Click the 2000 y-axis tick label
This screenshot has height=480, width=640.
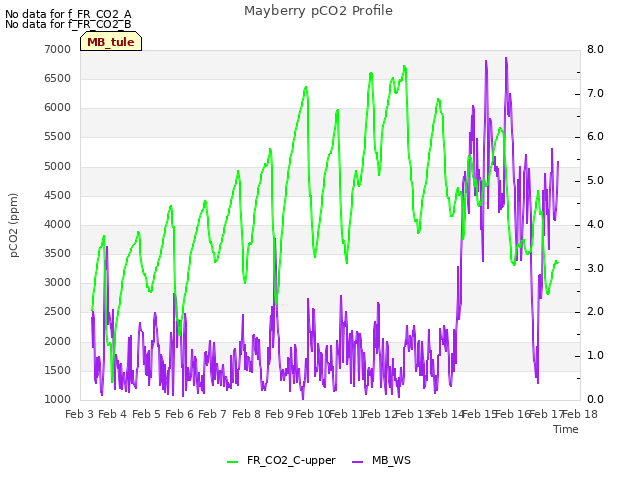[58, 341]
